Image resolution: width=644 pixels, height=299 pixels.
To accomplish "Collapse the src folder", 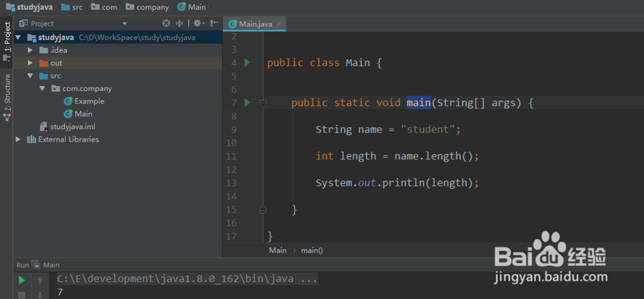I will pyautogui.click(x=30, y=76).
